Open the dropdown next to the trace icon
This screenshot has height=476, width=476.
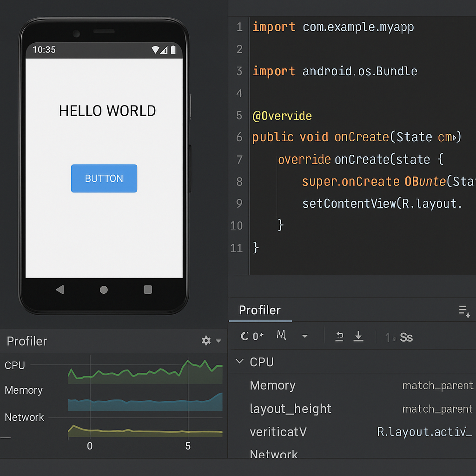304,337
